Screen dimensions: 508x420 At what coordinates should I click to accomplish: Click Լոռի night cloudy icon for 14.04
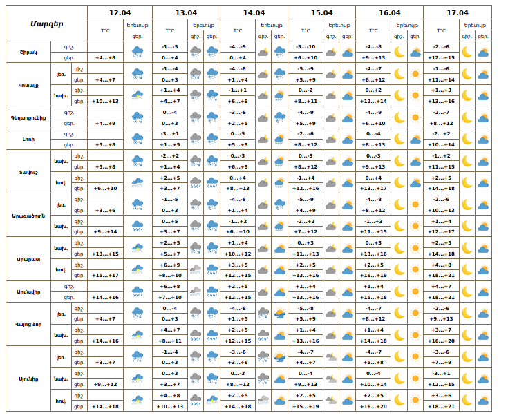tap(263, 139)
